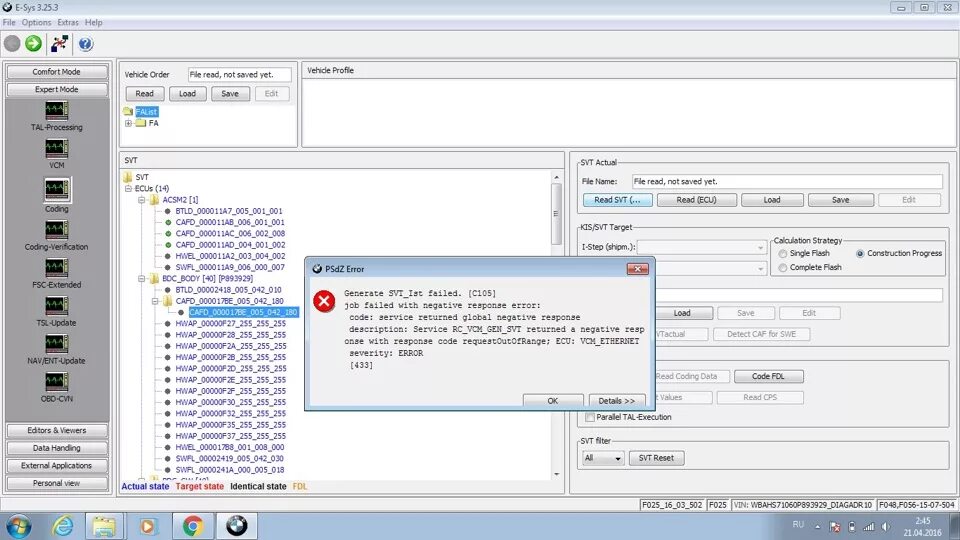Image resolution: width=960 pixels, height=540 pixels.
Task: Open the Coding-Verification module icon
Action: point(56,230)
